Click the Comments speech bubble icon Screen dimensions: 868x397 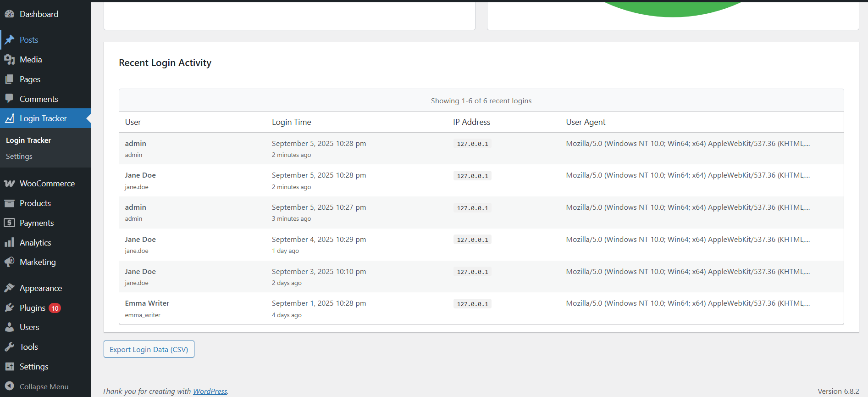pyautogui.click(x=10, y=99)
